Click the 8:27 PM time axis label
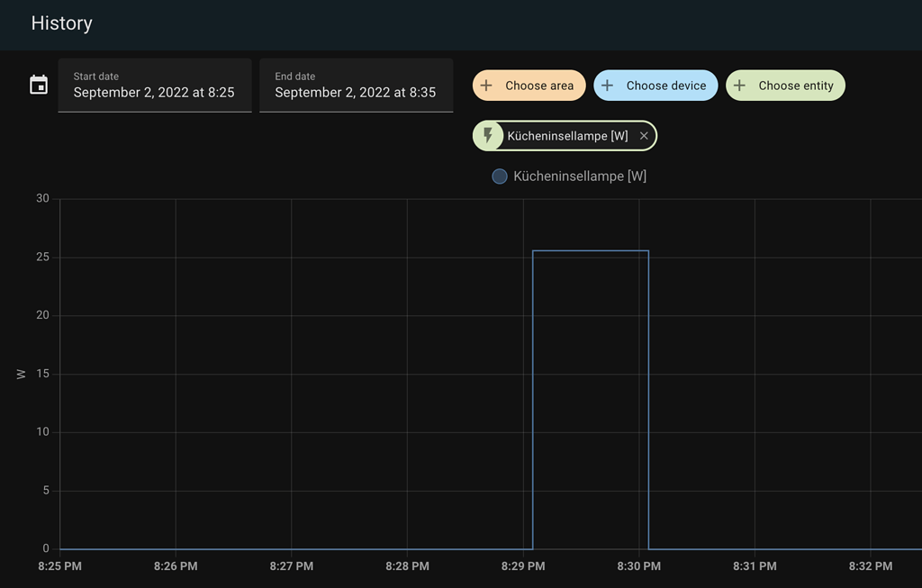Image resolution: width=922 pixels, height=588 pixels. [x=292, y=566]
